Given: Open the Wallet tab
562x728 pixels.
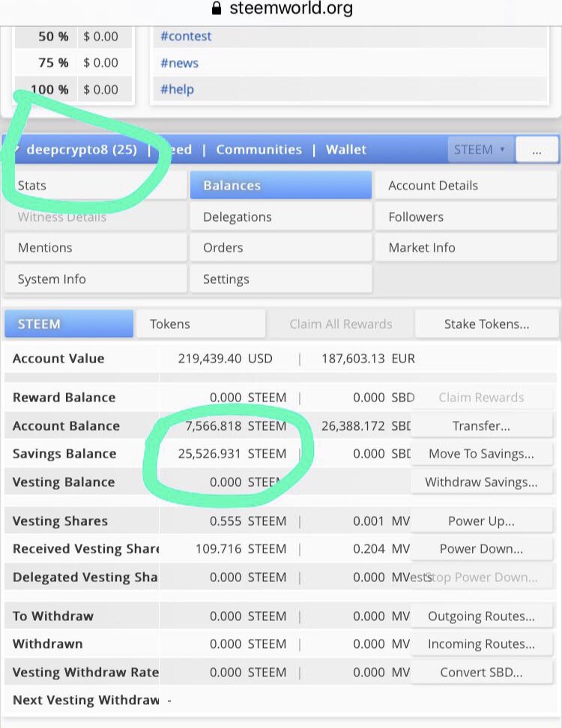Looking at the screenshot, I should pyautogui.click(x=346, y=150).
